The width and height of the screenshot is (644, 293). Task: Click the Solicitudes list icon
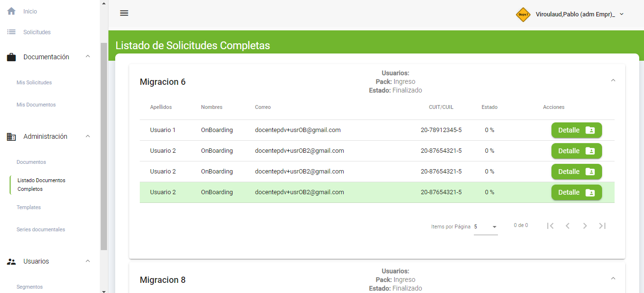11,32
